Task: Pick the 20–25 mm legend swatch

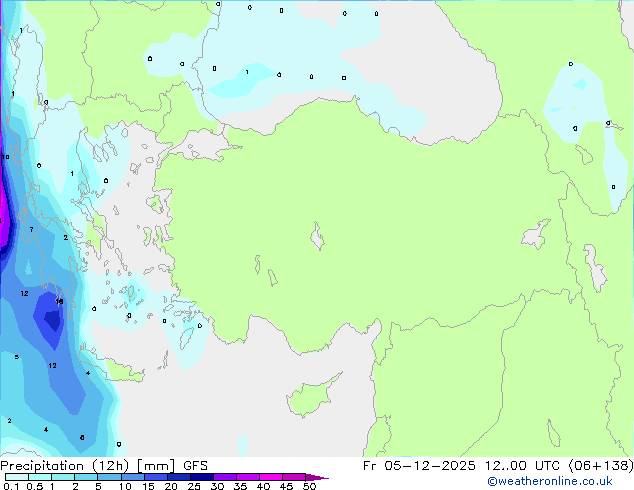Action: pos(178,477)
